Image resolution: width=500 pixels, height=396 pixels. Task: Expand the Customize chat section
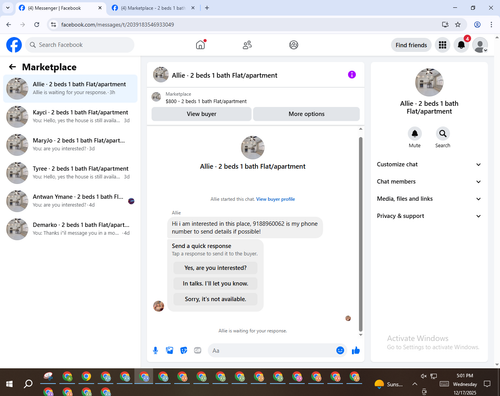(x=429, y=164)
